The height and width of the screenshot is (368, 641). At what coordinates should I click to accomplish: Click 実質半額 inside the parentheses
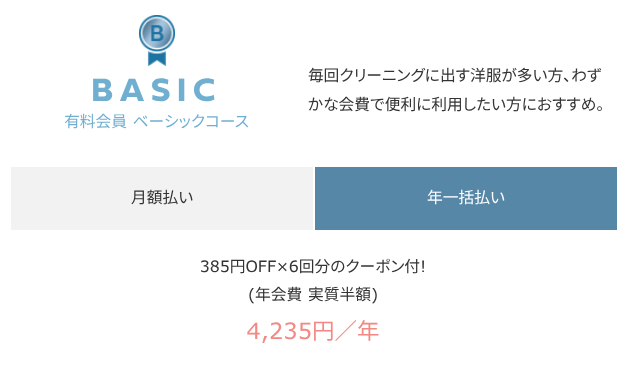click(339, 294)
